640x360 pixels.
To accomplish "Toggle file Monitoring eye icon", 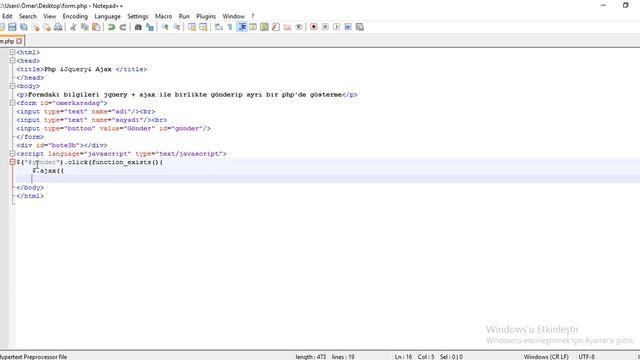I will tap(299, 27).
